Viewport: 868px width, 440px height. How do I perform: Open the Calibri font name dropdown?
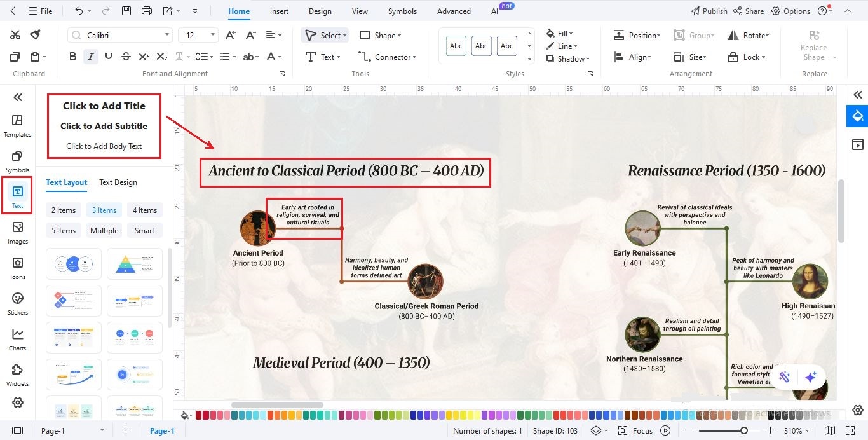[167, 35]
